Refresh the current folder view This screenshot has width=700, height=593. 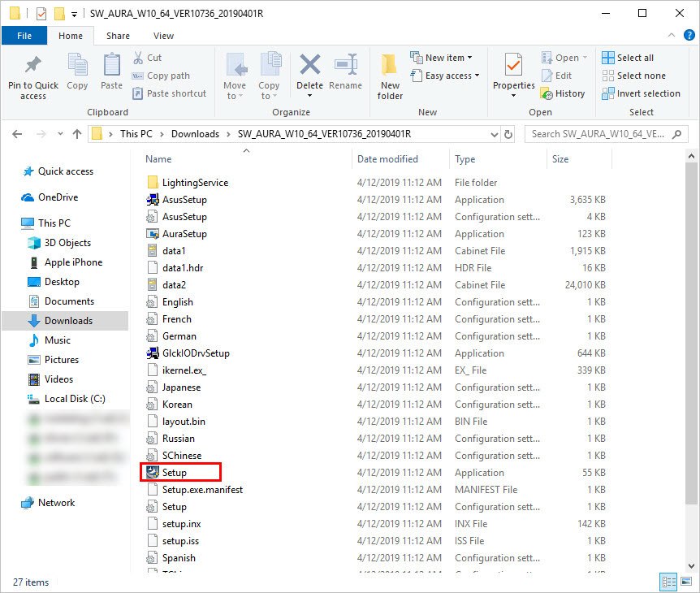tap(508, 134)
